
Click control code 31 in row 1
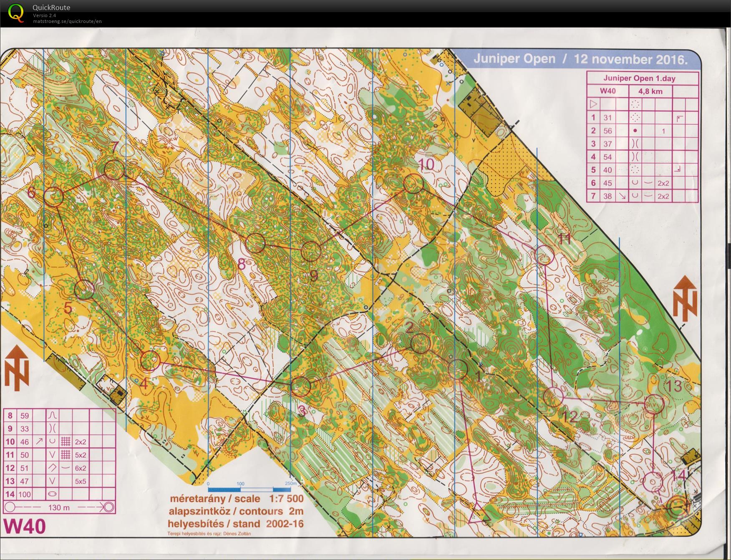(607, 118)
